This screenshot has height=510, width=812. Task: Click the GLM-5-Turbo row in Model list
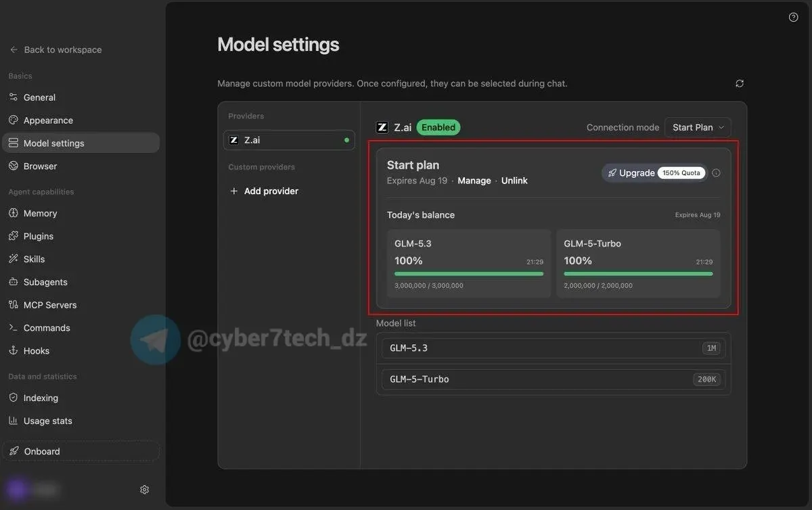coord(554,379)
